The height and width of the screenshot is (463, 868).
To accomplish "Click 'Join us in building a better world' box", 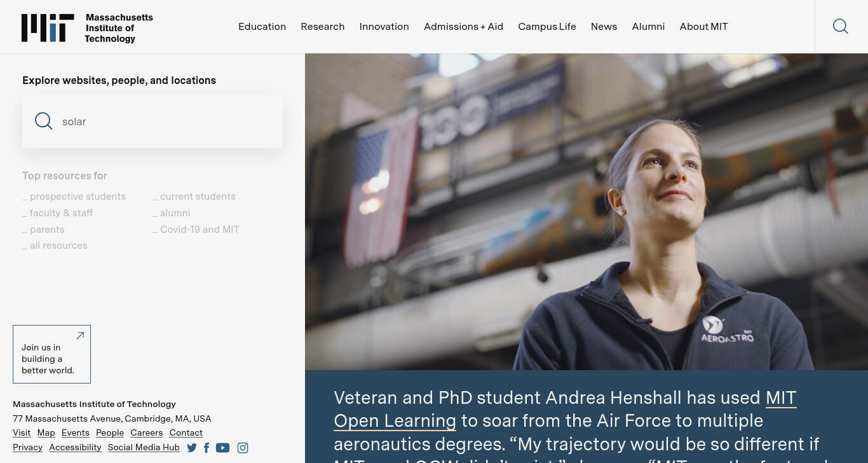I will (x=51, y=354).
